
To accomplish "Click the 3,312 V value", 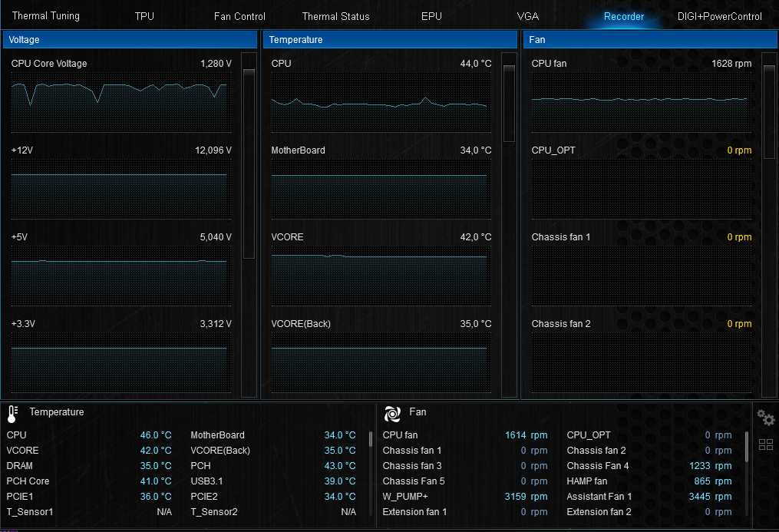I will click(x=216, y=324).
